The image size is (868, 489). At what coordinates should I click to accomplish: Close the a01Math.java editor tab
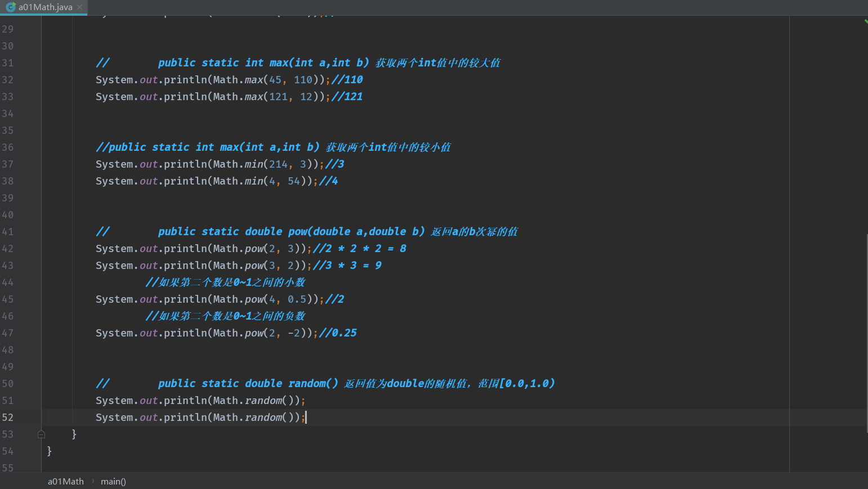[x=80, y=7]
